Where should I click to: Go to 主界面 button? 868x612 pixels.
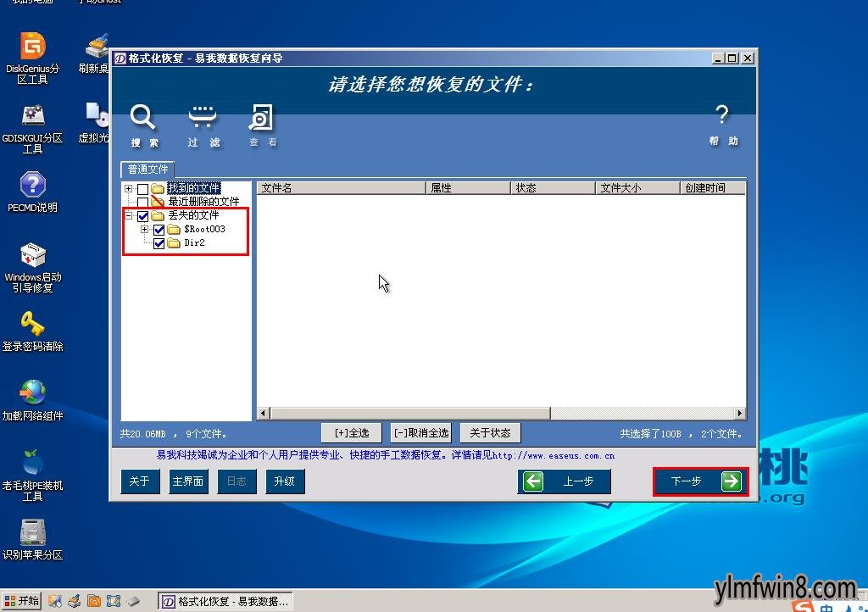(188, 481)
